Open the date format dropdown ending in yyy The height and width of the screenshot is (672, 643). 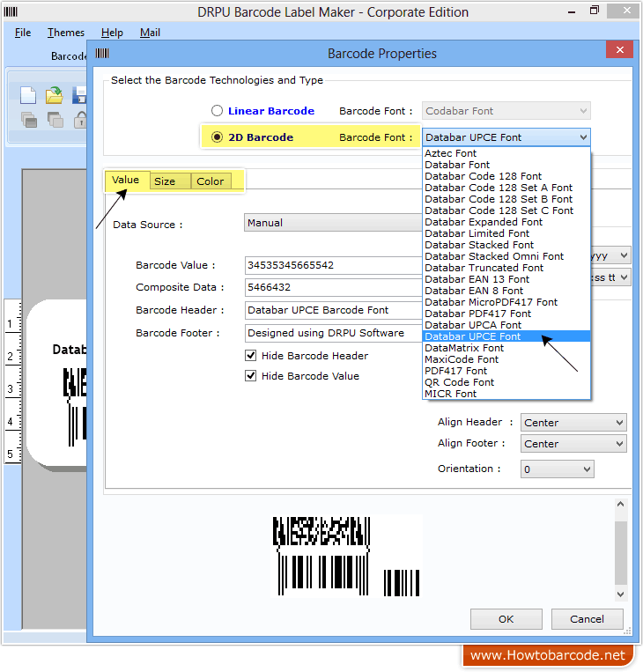tap(611, 255)
